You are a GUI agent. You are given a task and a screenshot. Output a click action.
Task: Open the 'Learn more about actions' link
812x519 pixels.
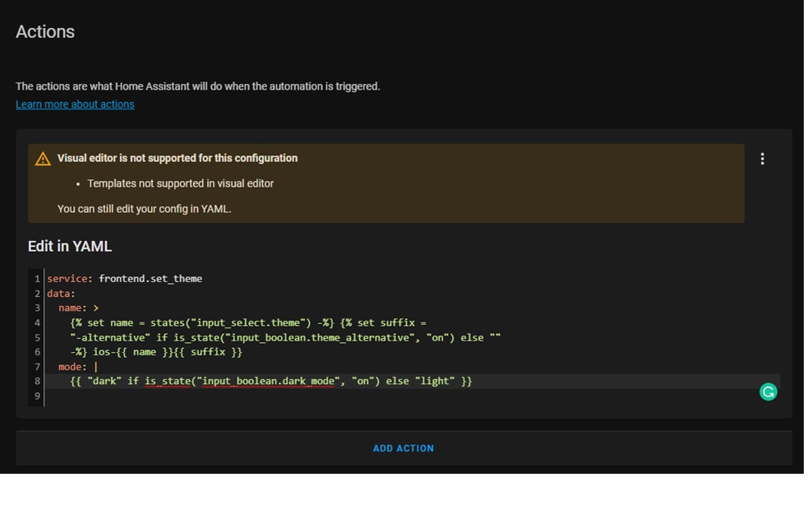click(x=75, y=104)
